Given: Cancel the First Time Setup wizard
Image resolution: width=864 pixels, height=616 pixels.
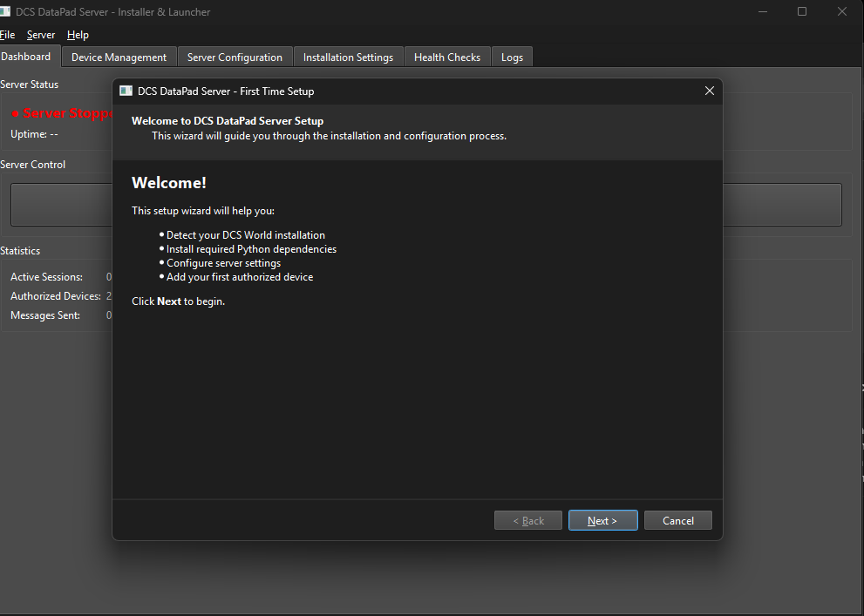Looking at the screenshot, I should tap(677, 520).
